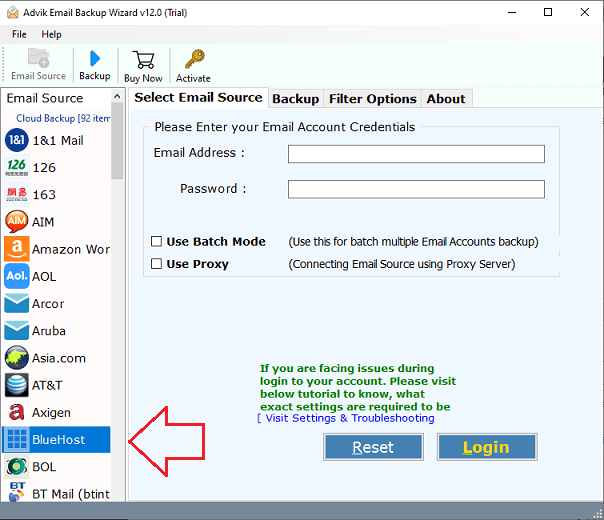Switch to the Backup tab
This screenshot has height=520, width=604.
[x=295, y=99]
